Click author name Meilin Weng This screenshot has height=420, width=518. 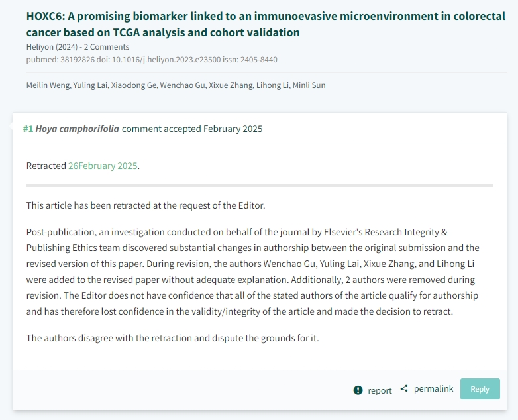click(48, 85)
